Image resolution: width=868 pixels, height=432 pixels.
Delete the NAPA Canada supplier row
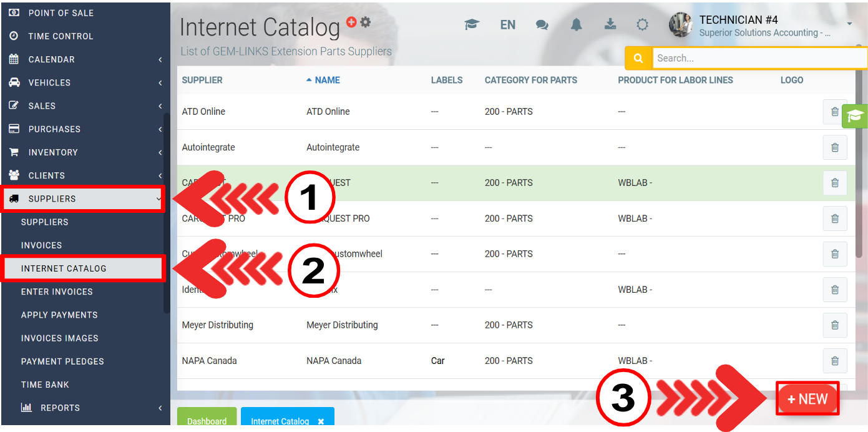click(x=834, y=361)
